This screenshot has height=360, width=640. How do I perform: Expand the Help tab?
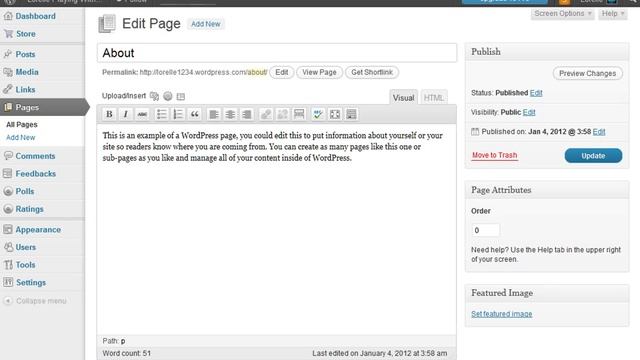point(613,13)
